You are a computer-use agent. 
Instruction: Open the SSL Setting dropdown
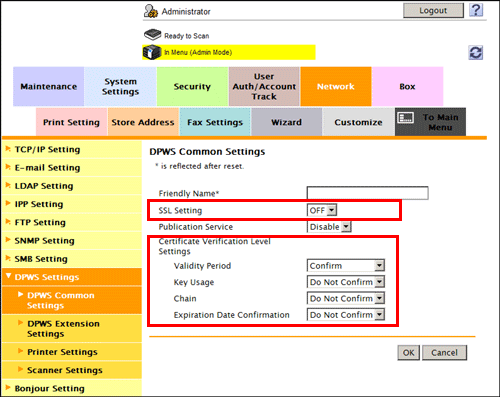tap(322, 210)
